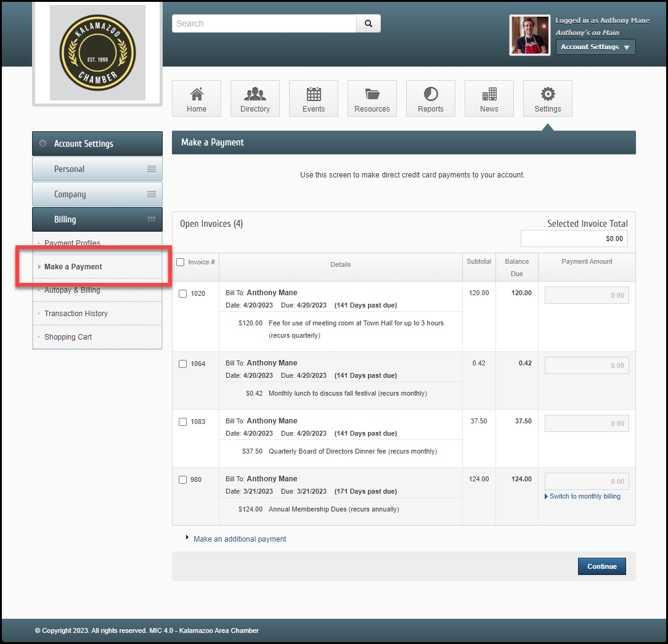Click Anthony Mane's profile photo
The width and height of the screenshot is (668, 644).
(529, 35)
